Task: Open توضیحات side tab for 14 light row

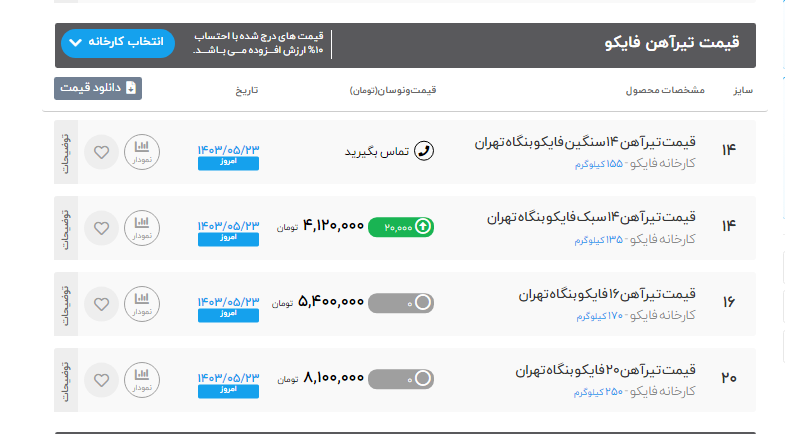Action: tap(66, 229)
